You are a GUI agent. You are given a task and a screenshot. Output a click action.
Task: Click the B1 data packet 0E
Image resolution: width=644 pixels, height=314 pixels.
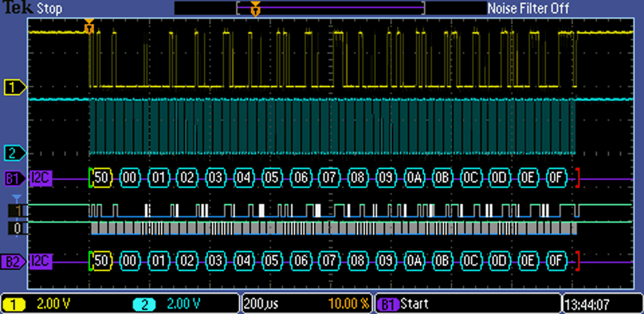[528, 178]
